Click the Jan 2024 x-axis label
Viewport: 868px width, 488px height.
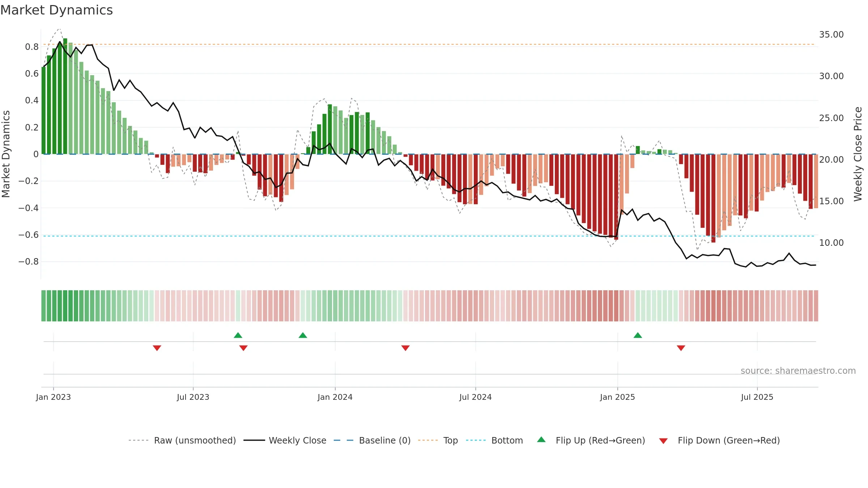point(335,397)
